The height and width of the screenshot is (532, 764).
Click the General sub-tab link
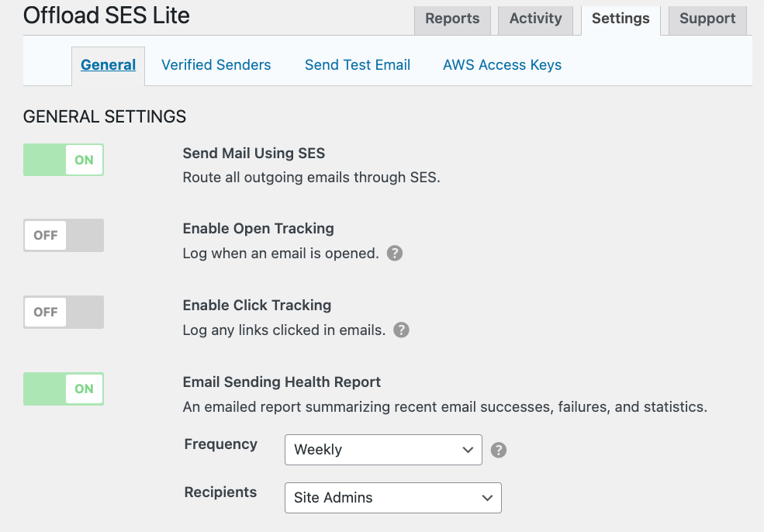pyautogui.click(x=108, y=65)
